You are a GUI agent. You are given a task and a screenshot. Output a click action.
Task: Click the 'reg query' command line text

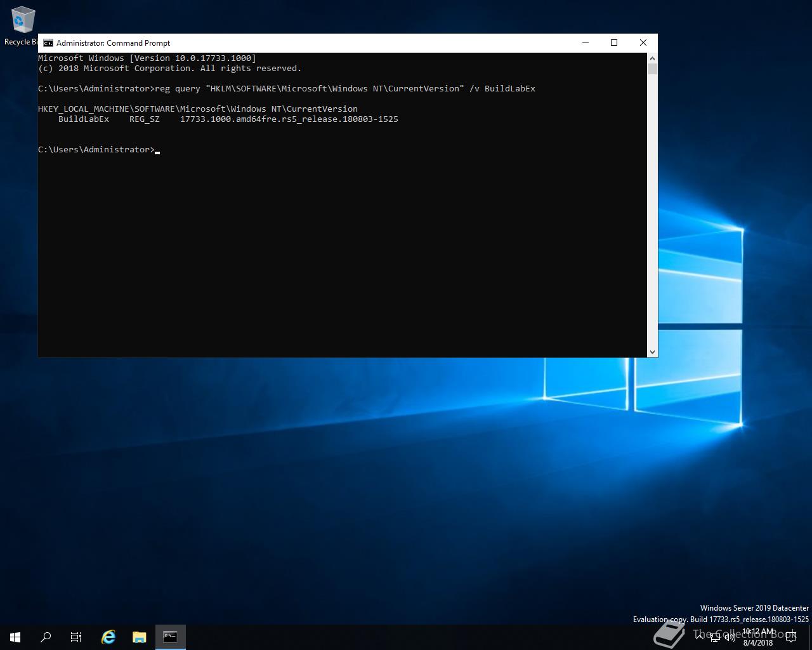[345, 89]
